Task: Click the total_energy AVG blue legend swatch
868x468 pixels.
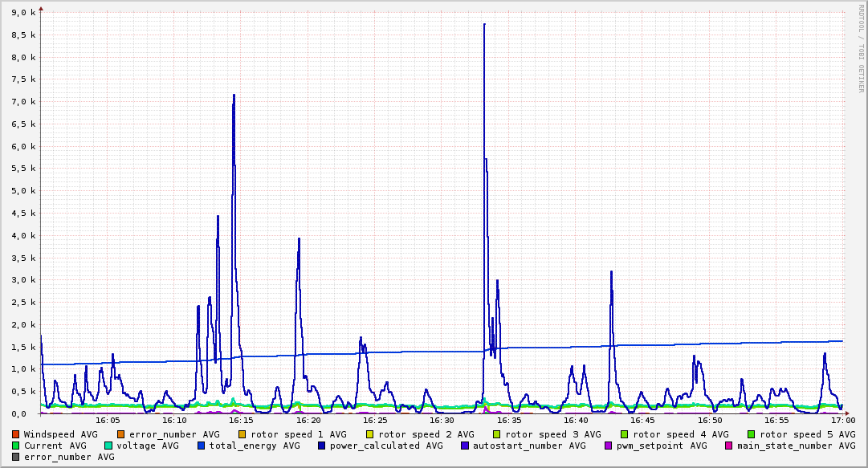Action: (x=201, y=446)
